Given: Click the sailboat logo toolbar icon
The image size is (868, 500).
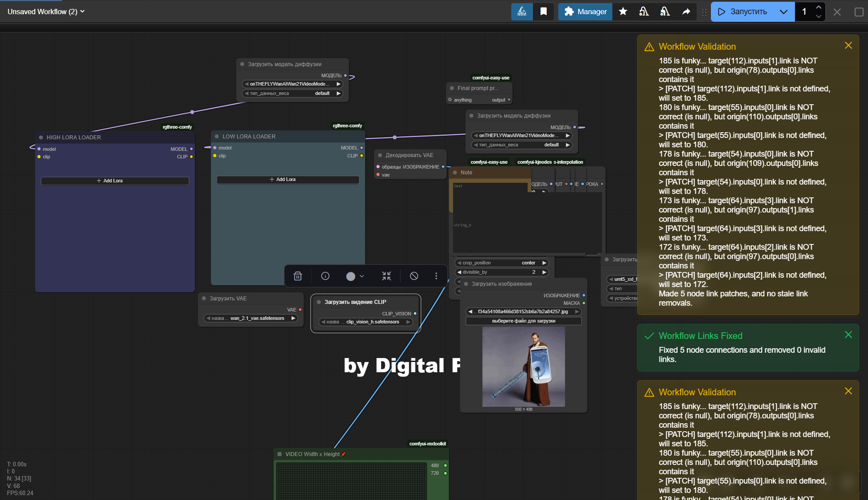Looking at the screenshot, I should click(522, 12).
